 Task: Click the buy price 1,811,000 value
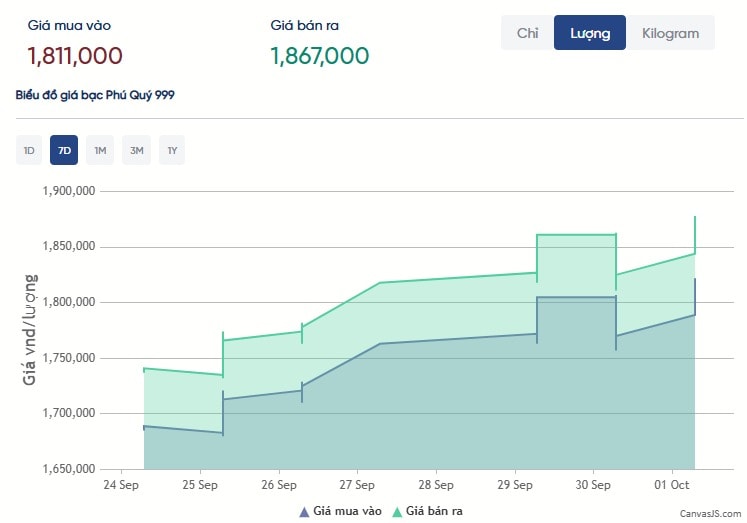(x=75, y=56)
